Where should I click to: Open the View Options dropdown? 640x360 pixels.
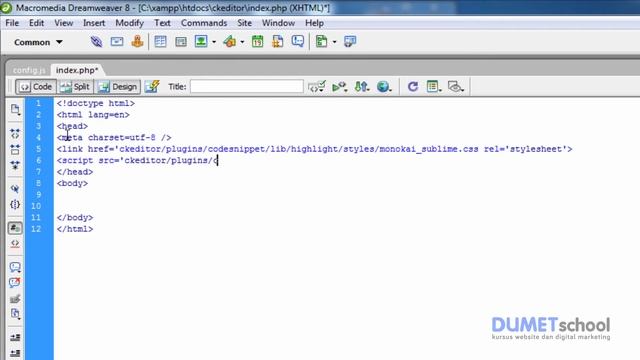(434, 87)
